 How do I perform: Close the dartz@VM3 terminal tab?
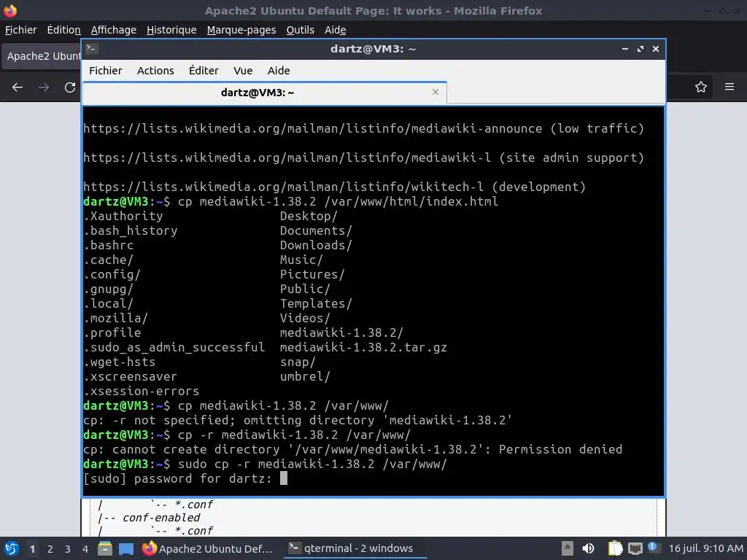tap(436, 92)
